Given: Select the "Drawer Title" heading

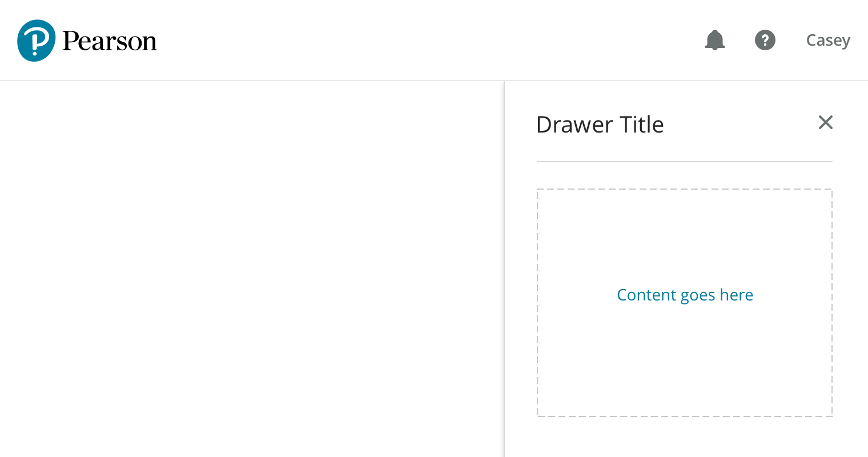Looking at the screenshot, I should [x=600, y=125].
